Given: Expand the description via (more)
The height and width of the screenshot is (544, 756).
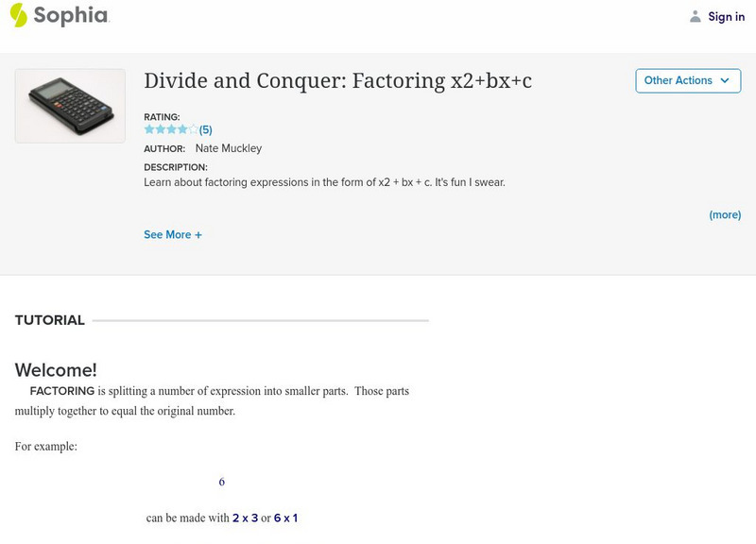Looking at the screenshot, I should pos(725,215).
